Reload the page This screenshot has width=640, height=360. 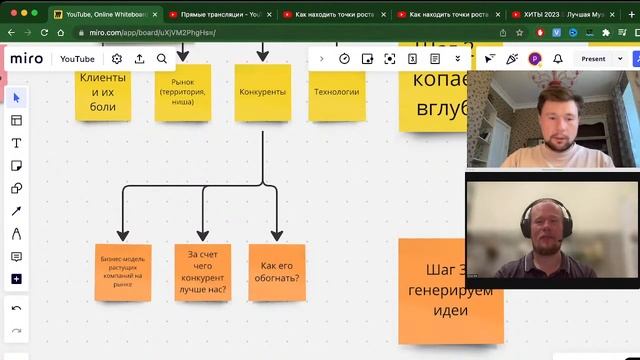click(44, 33)
